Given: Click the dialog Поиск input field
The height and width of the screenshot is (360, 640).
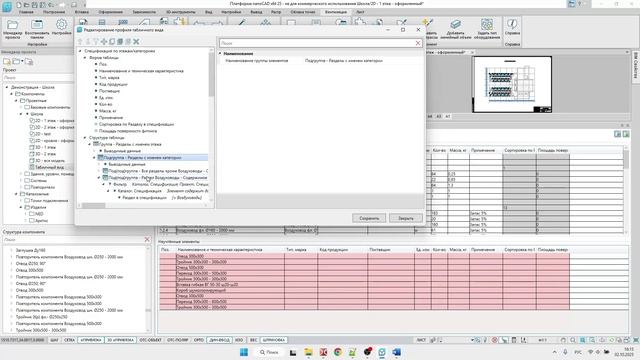Looking at the screenshot, I should (318, 43).
